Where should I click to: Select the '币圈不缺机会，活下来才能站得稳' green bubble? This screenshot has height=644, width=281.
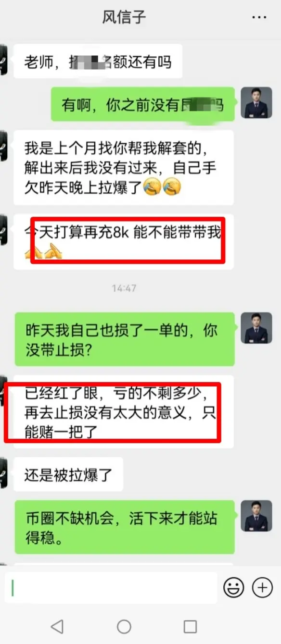125,527
